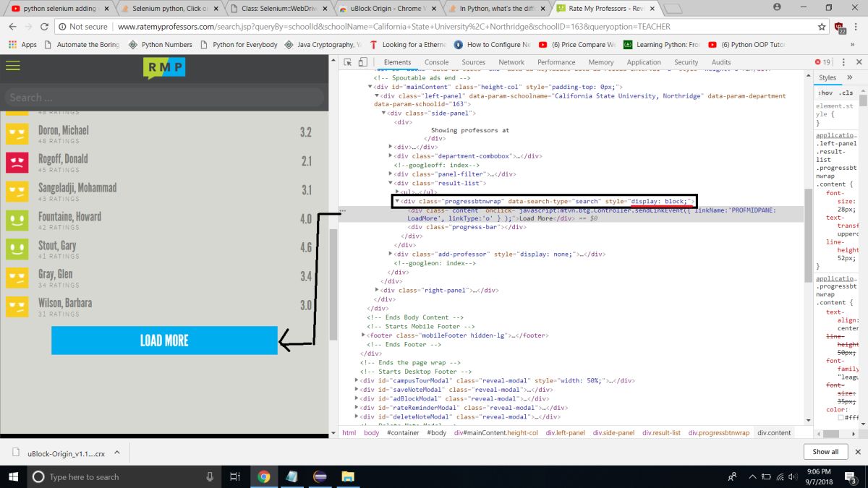The width and height of the screenshot is (868, 488).
Task: Click the red error count indicator
Action: click(x=823, y=63)
